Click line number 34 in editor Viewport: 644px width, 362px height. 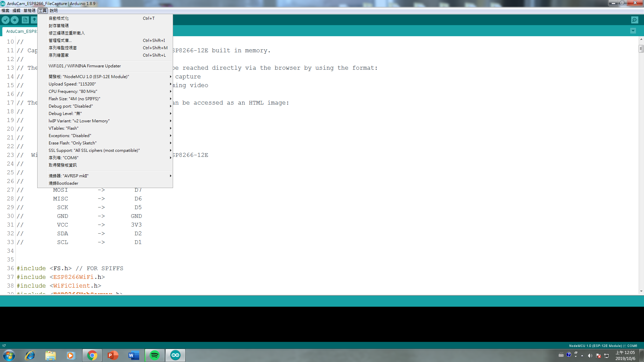click(x=10, y=251)
